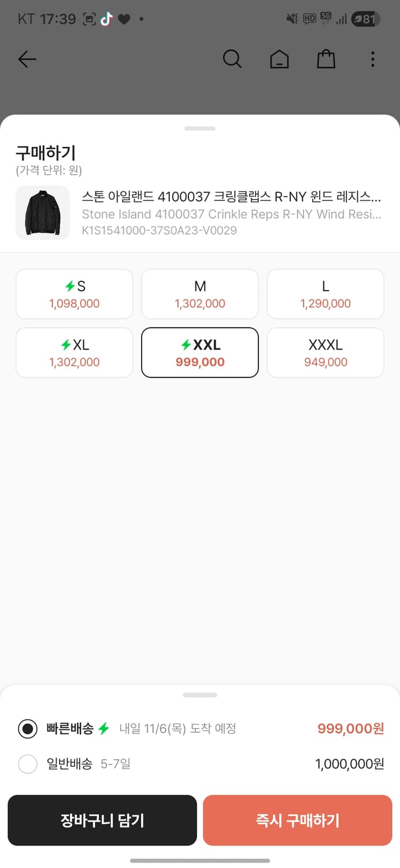Choose size S priced 1,098,000
The width and height of the screenshot is (400, 868).
pyautogui.click(x=74, y=294)
